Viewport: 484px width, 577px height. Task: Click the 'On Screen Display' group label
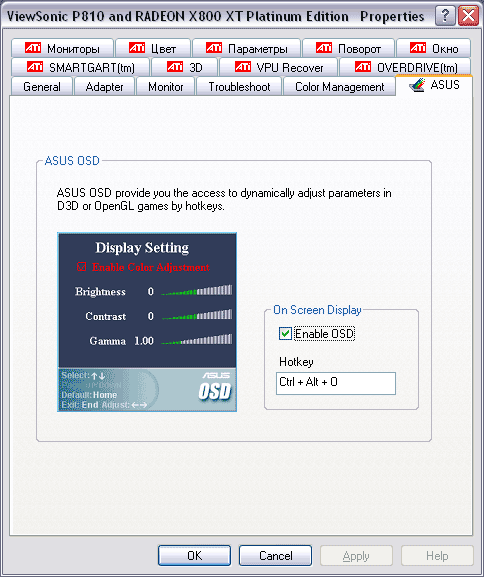point(317,310)
